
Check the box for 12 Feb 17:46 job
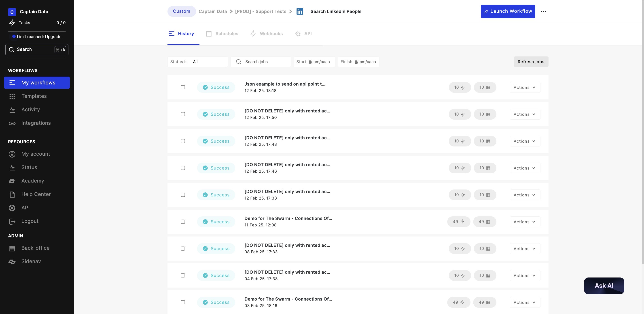point(183,168)
